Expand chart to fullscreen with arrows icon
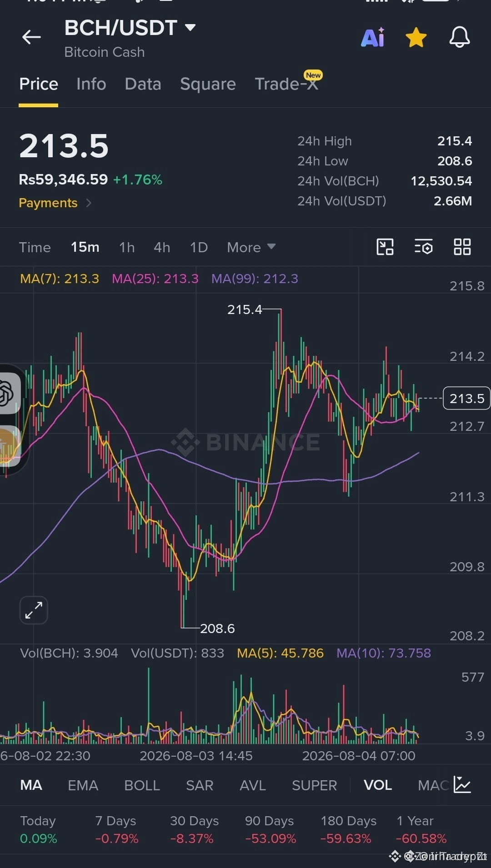The width and height of the screenshot is (491, 868). click(34, 610)
